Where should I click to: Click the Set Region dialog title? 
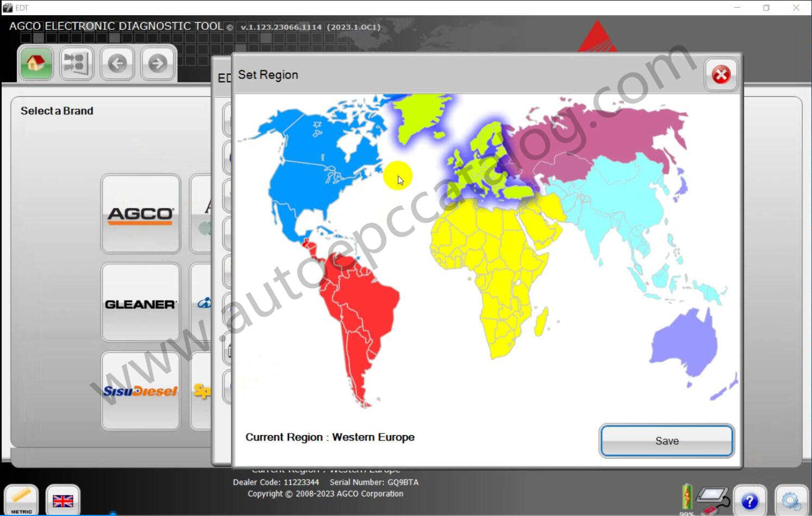pos(268,75)
